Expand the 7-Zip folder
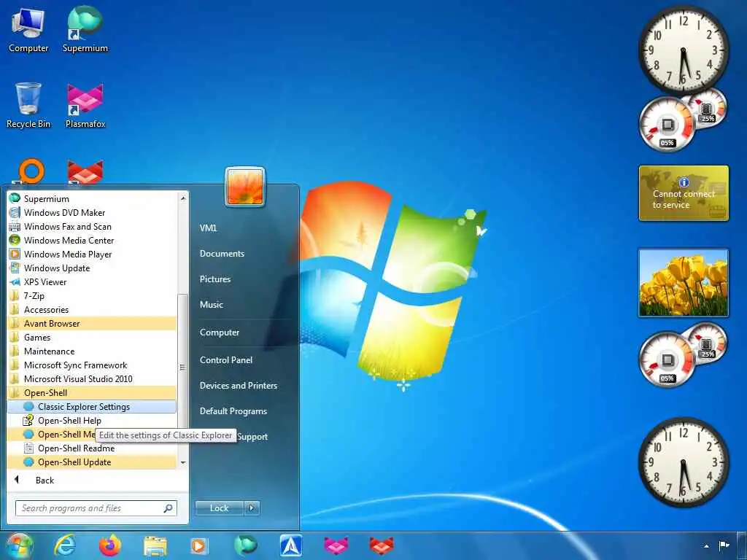747x560 pixels. pos(92,295)
